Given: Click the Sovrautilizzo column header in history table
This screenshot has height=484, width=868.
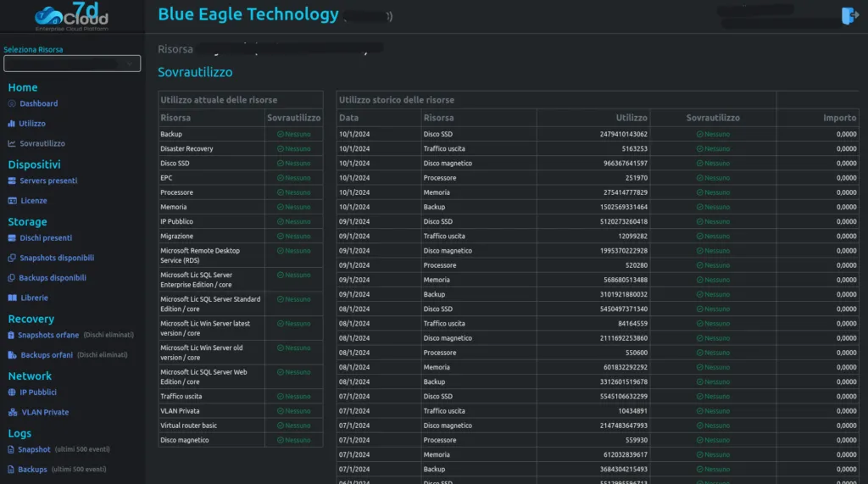Looking at the screenshot, I should (x=712, y=118).
